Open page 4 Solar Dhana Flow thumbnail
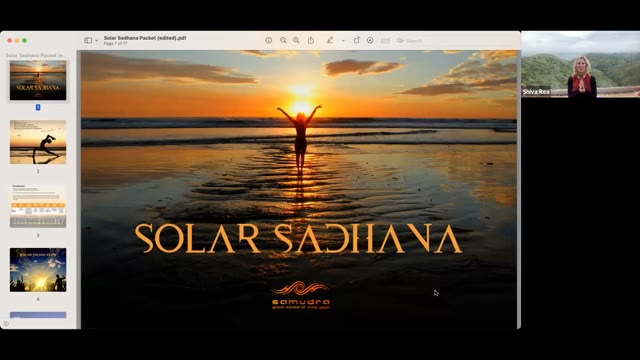 [38, 269]
